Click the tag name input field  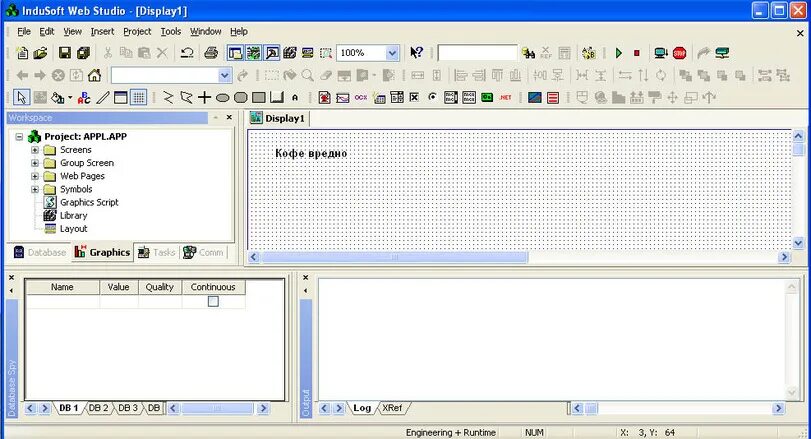tap(477, 53)
